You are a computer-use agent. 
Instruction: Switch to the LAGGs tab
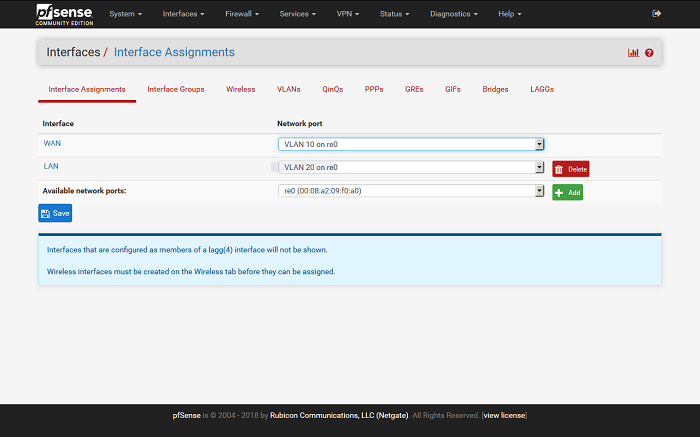(x=542, y=89)
